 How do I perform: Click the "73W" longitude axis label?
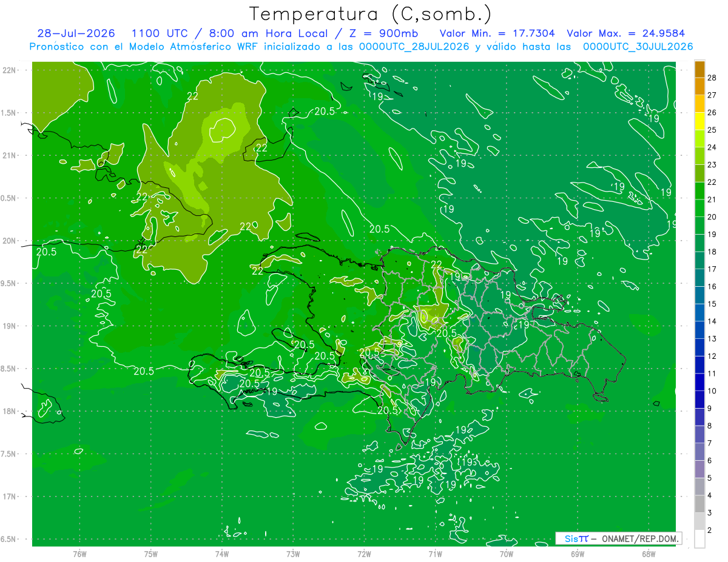tap(293, 554)
